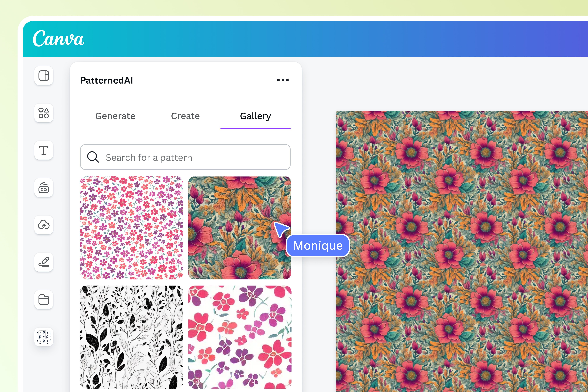Click the Monique collaborator label
588x392 pixels.
pos(318,245)
